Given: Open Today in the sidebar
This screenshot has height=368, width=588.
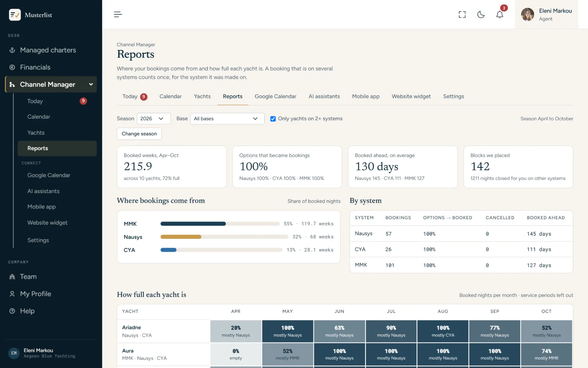Looking at the screenshot, I should pyautogui.click(x=57, y=101).
